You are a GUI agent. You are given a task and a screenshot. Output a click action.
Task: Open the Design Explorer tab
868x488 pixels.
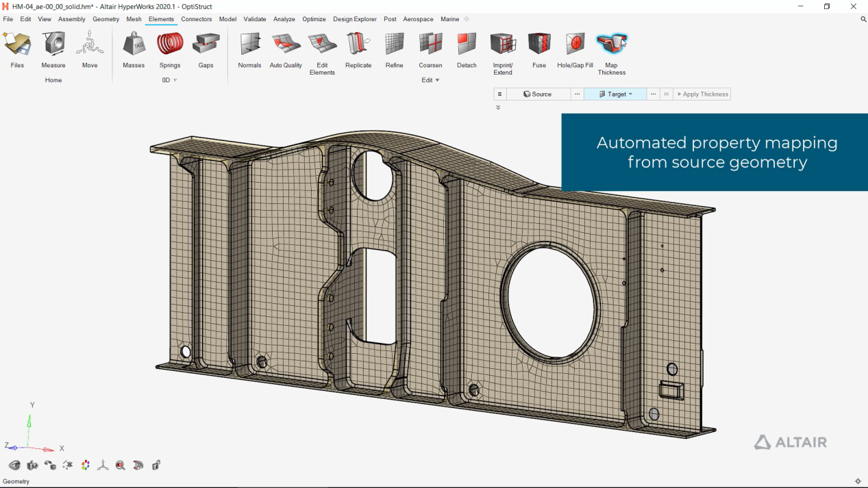click(355, 19)
